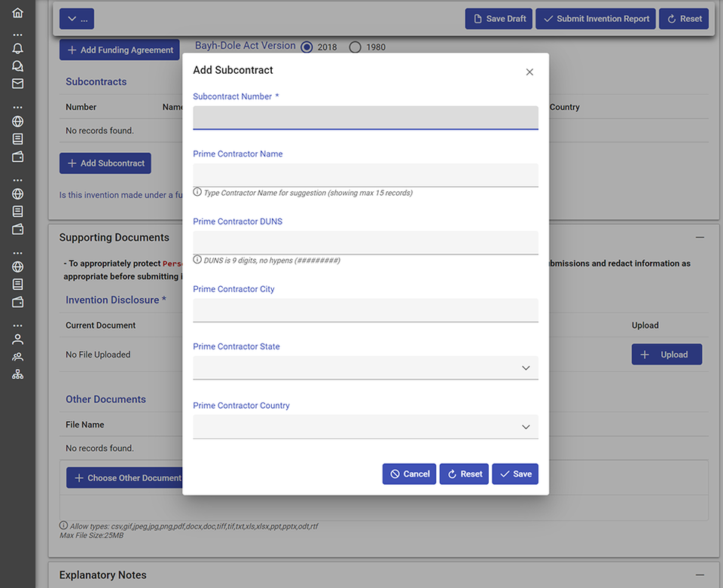This screenshot has width=723, height=588.
Task: Select the 1980 Bayh-Dole Act Version
Action: tap(355, 46)
